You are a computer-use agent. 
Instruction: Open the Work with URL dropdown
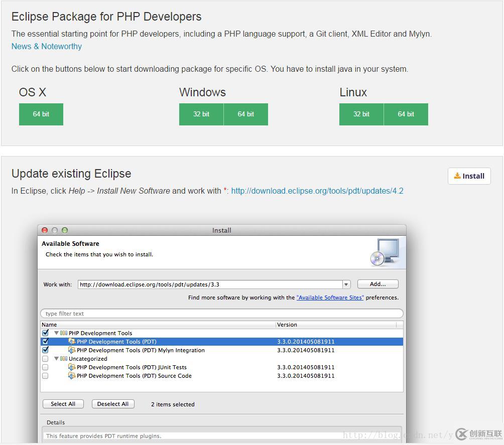point(346,284)
